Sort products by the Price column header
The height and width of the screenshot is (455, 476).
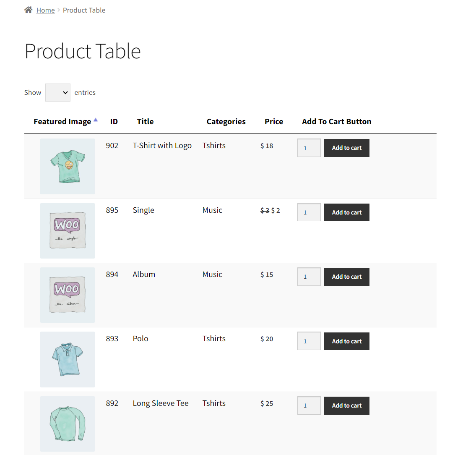tap(273, 121)
